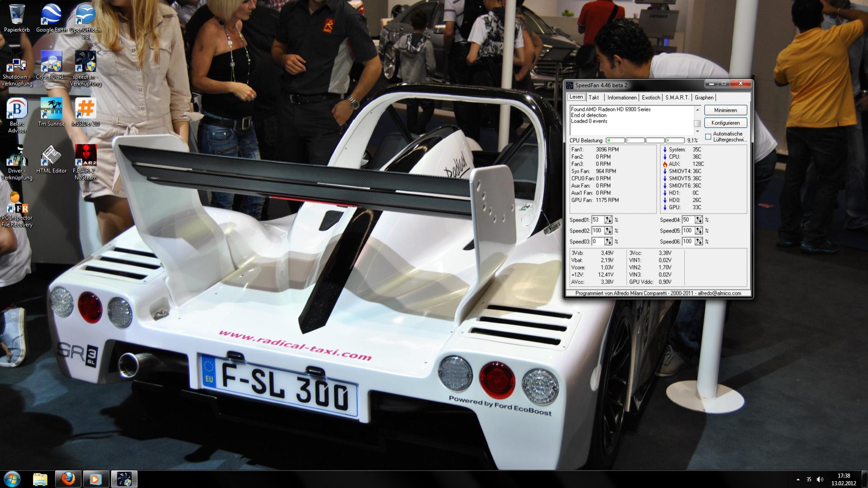Click the Konfigurieren button
Viewport: 868px width, 488px height.
726,123
